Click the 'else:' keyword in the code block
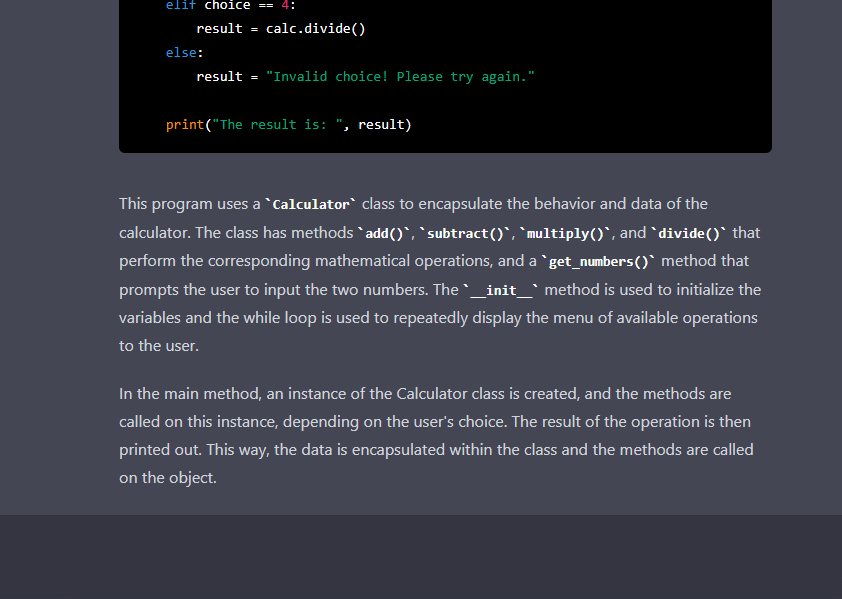This screenshot has height=599, width=842. [x=184, y=53]
